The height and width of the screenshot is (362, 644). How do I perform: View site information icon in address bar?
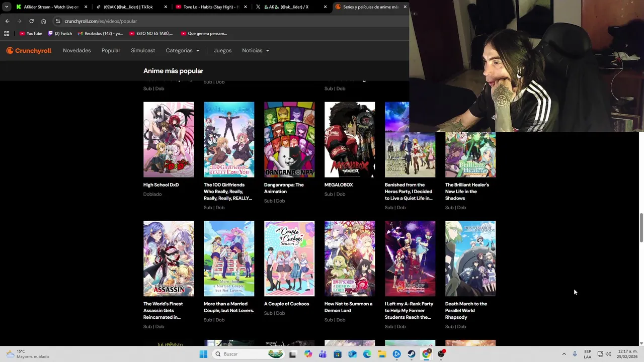point(58,21)
